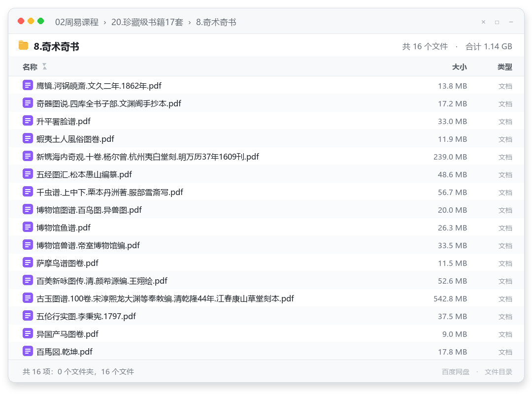Click the 8.奇术奇书 breadcrumb segment
This screenshot has width=532, height=394.
[x=216, y=22]
